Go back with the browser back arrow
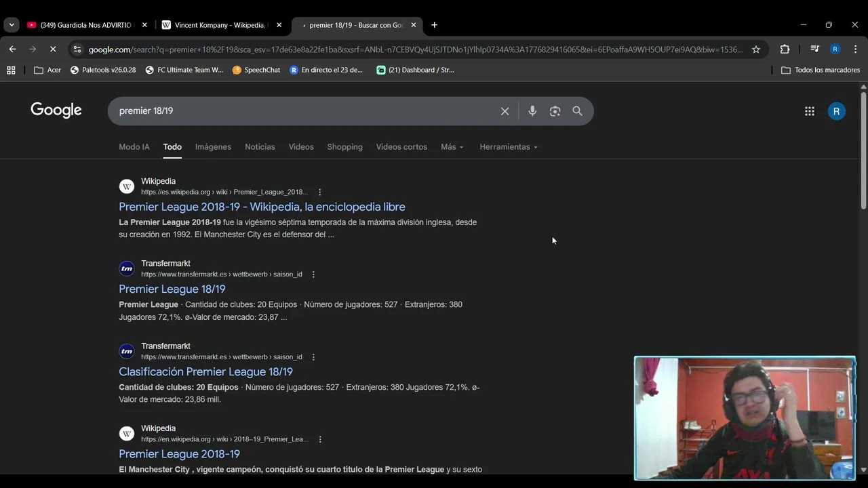This screenshot has width=868, height=488. tap(12, 49)
